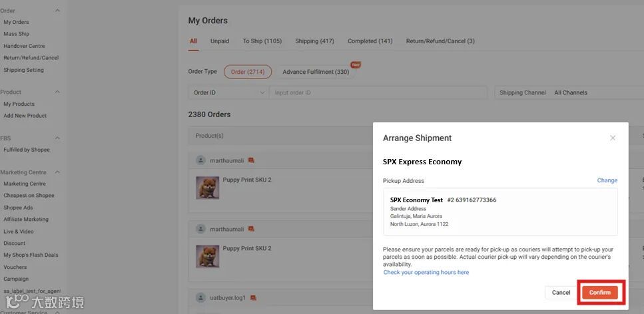Click avatar icon of uatbuyer.log1
644x314 pixels.
click(200, 297)
